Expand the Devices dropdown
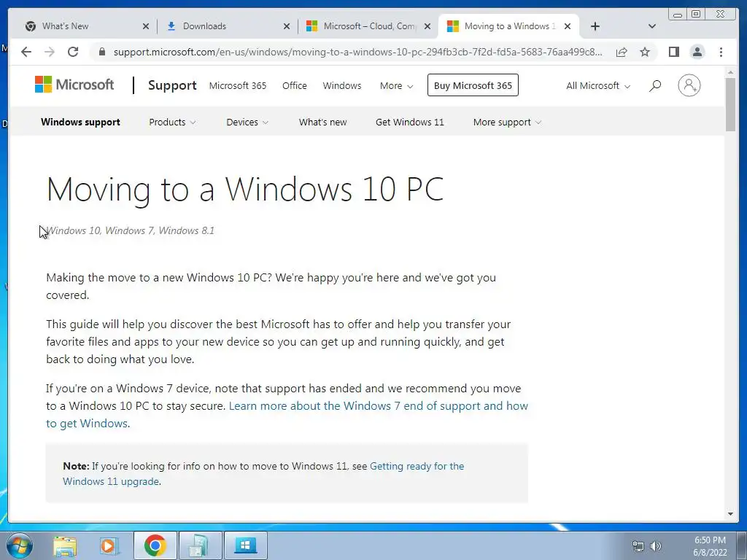Screen dimensions: 747x560 point(247,122)
